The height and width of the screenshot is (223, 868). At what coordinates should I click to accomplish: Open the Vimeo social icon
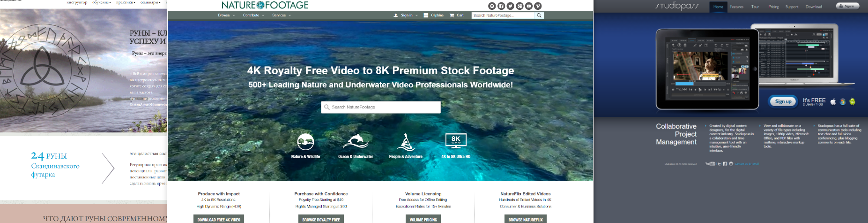point(538,6)
